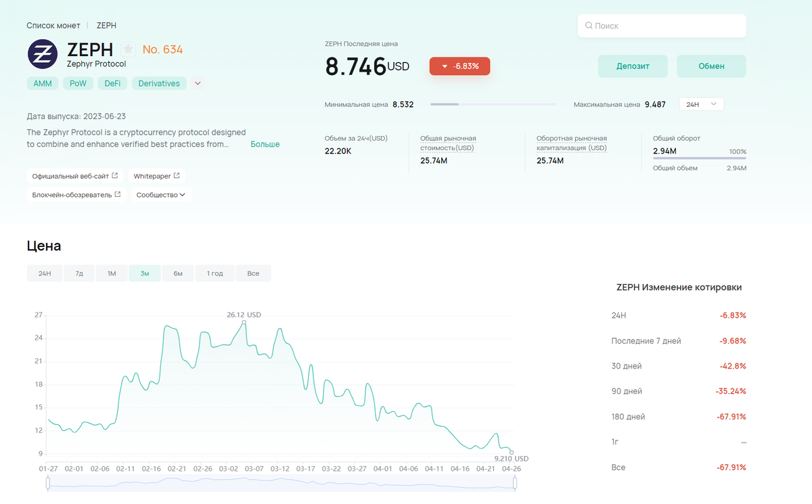Click the Zephyr Protocol subtitle
The height and width of the screenshot is (504, 812).
(96, 64)
